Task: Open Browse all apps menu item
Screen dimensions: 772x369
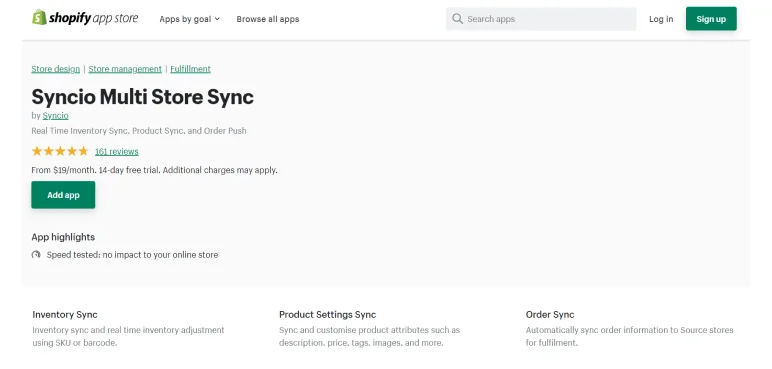Action: click(268, 19)
